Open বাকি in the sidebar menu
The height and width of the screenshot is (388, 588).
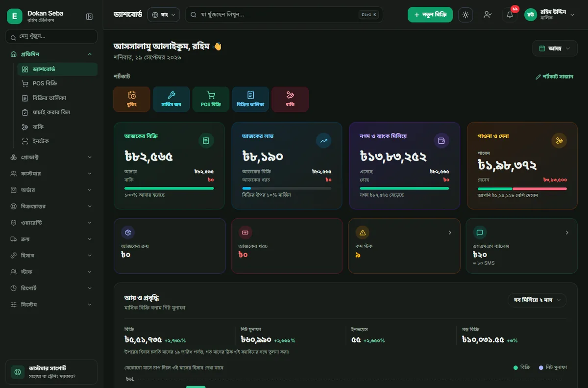pyautogui.click(x=57, y=127)
